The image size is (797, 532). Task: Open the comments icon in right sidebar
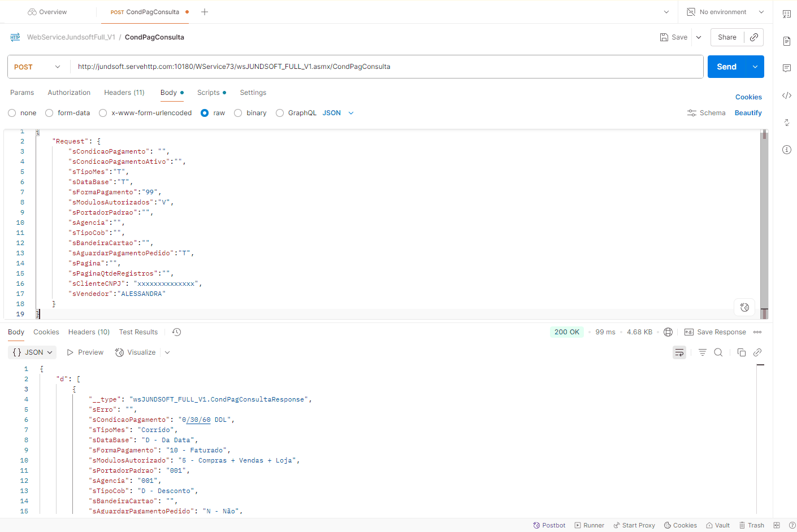pyautogui.click(x=786, y=68)
